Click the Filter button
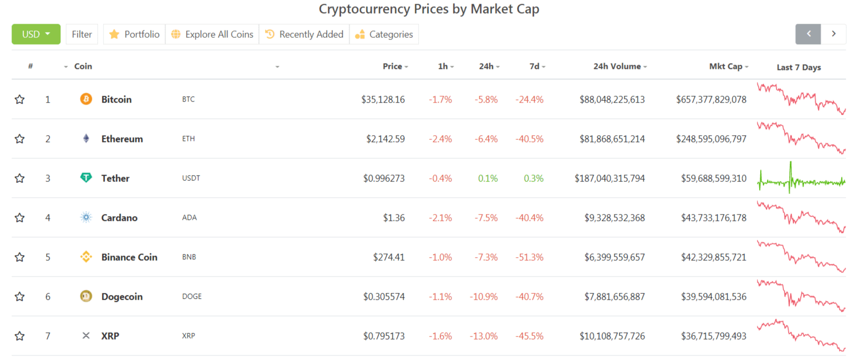 (x=82, y=34)
